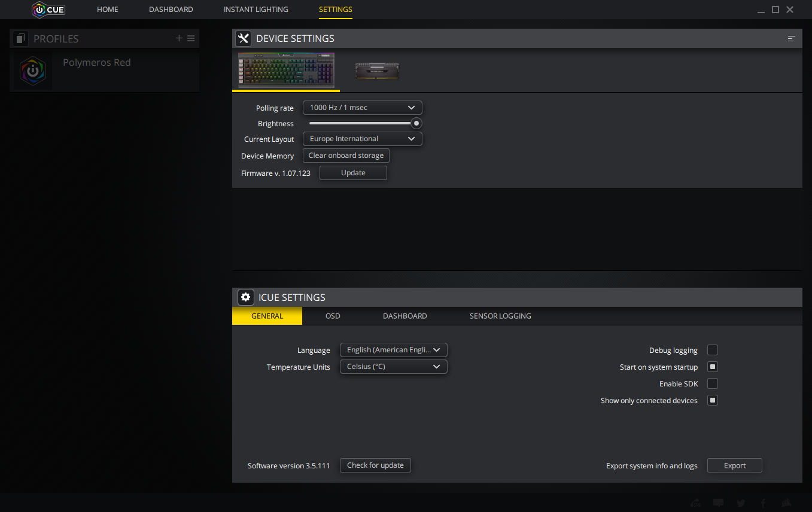Image resolution: width=812 pixels, height=512 pixels.
Task: Click the Temperature Units label
Action: click(x=299, y=367)
